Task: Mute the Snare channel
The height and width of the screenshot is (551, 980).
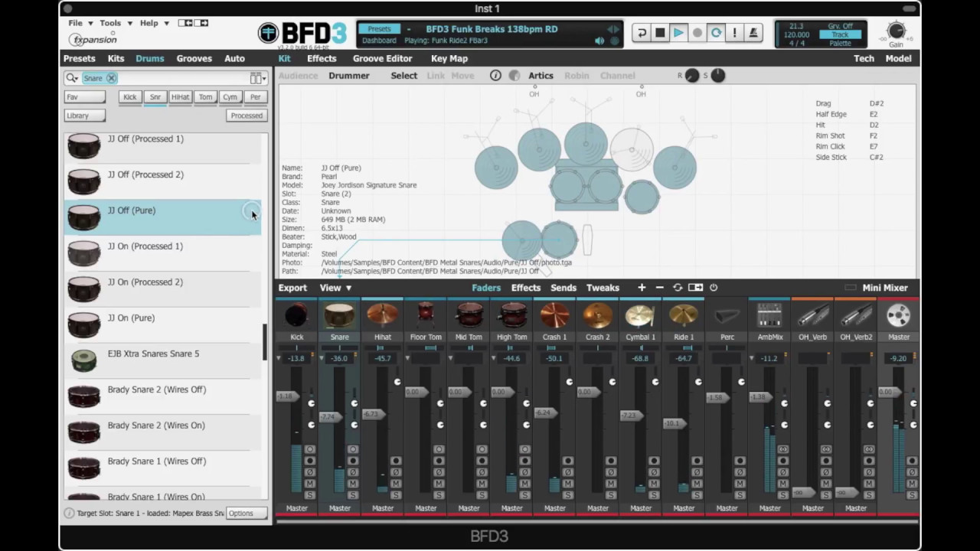Action: [x=353, y=484]
